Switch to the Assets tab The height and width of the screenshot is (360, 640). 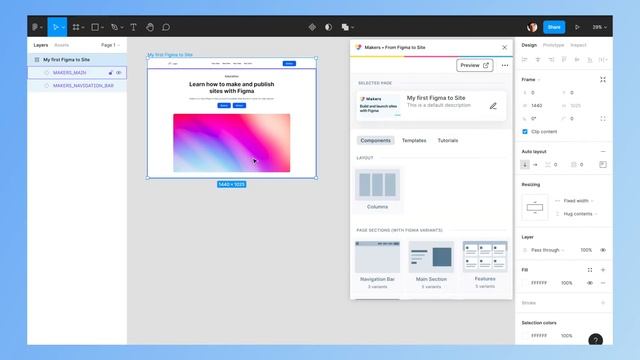point(62,45)
